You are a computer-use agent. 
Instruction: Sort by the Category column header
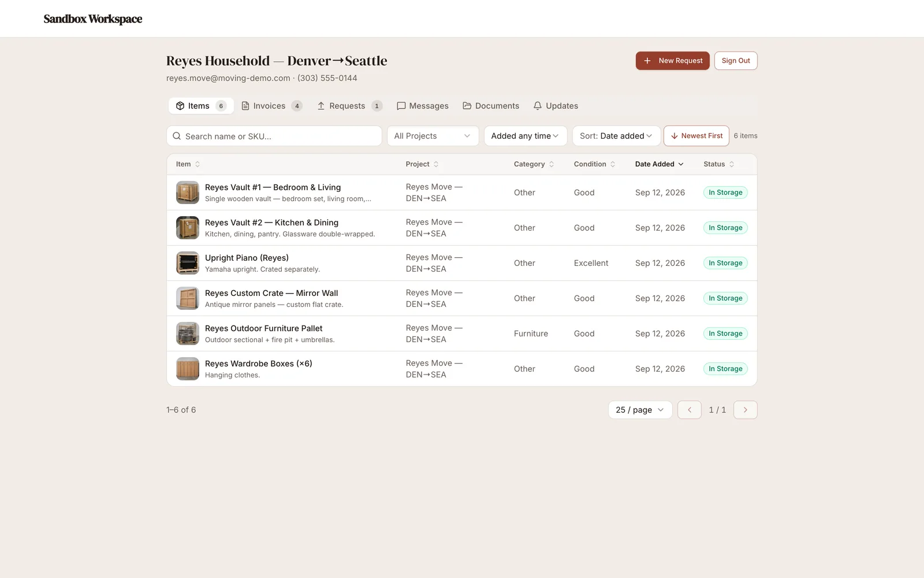(x=534, y=164)
